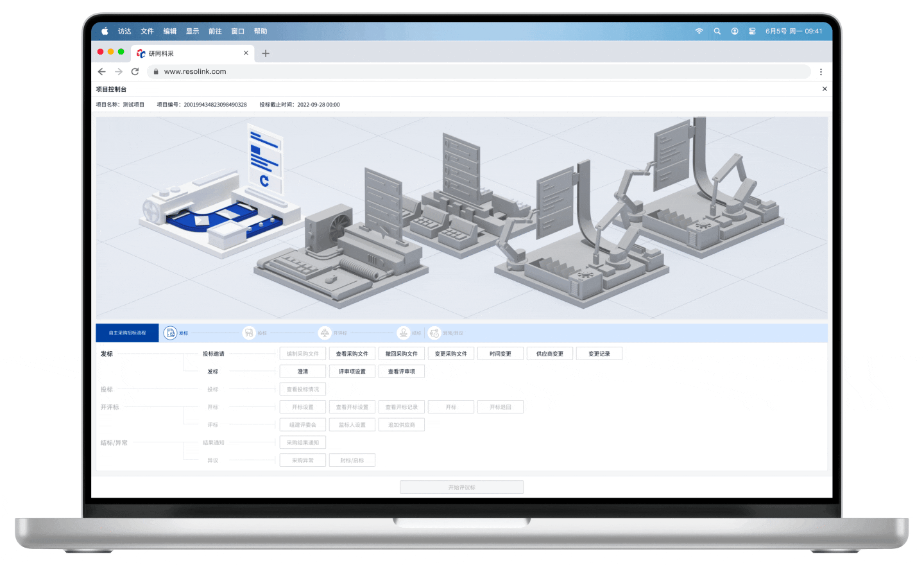
Task: Click the 开始评议标 button at the bottom
Action: (x=462, y=487)
